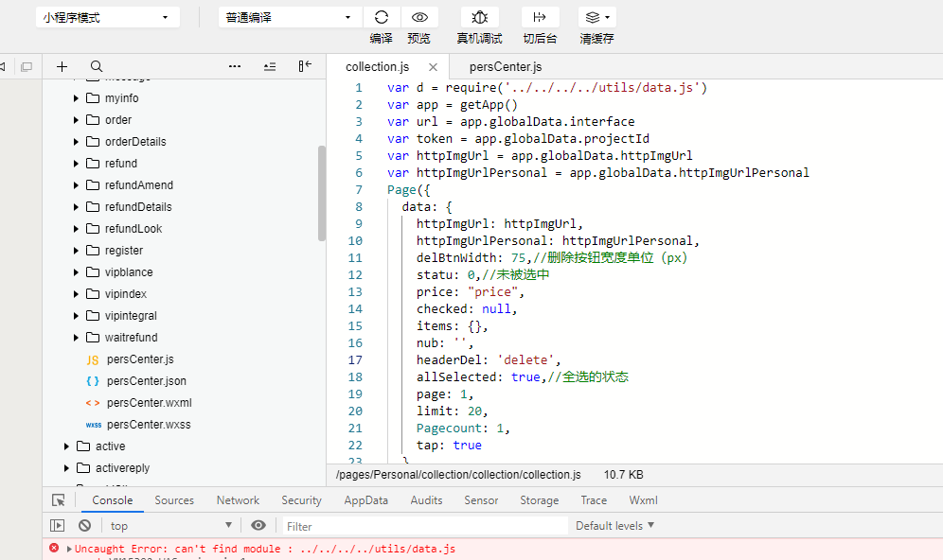Click the compile refresh icon

point(382,17)
